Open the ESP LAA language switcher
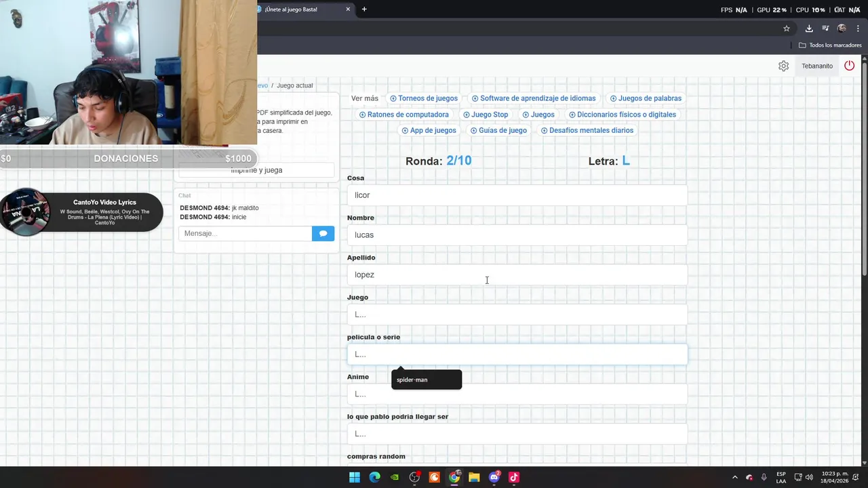The height and width of the screenshot is (488, 868). click(781, 477)
